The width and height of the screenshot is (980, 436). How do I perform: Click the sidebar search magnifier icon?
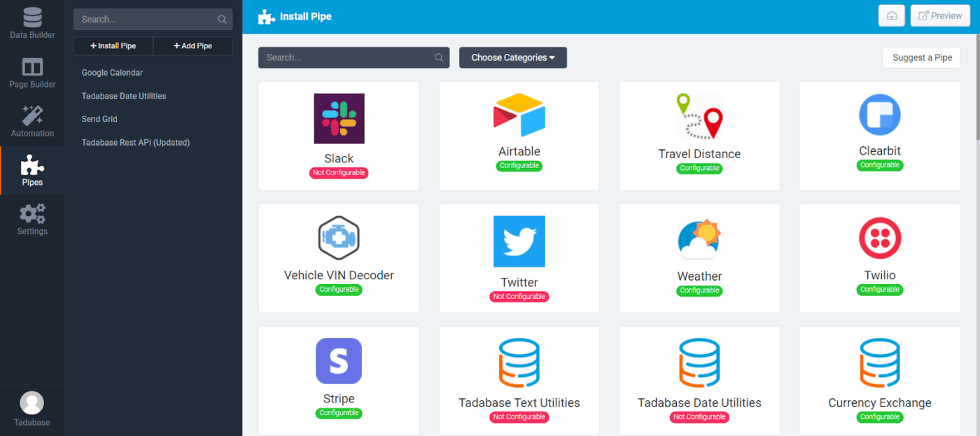(x=222, y=20)
